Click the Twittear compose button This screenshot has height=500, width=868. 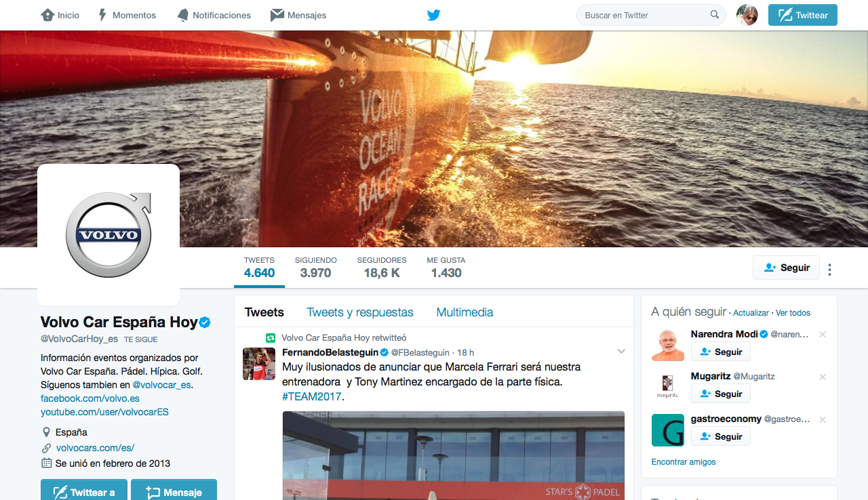click(x=803, y=15)
